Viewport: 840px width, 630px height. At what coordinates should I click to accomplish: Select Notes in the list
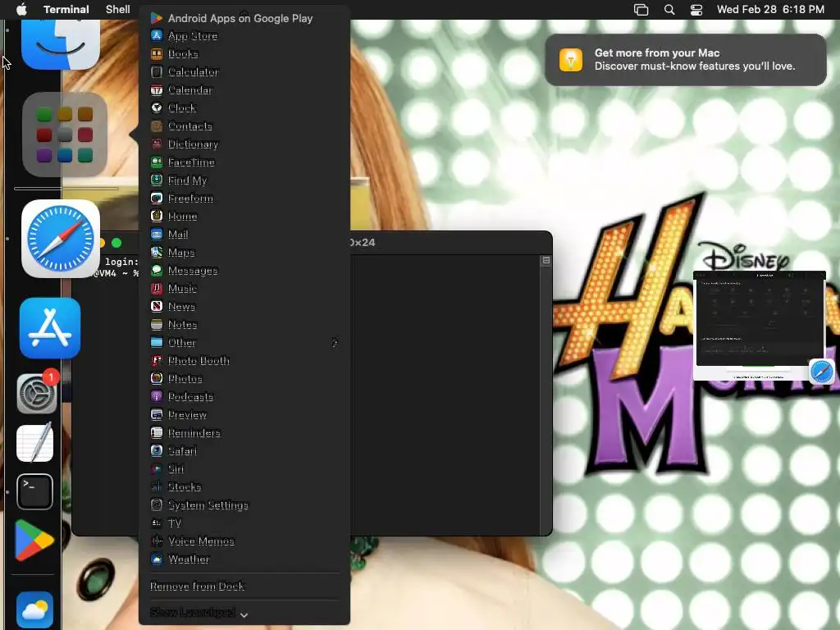coord(244,325)
